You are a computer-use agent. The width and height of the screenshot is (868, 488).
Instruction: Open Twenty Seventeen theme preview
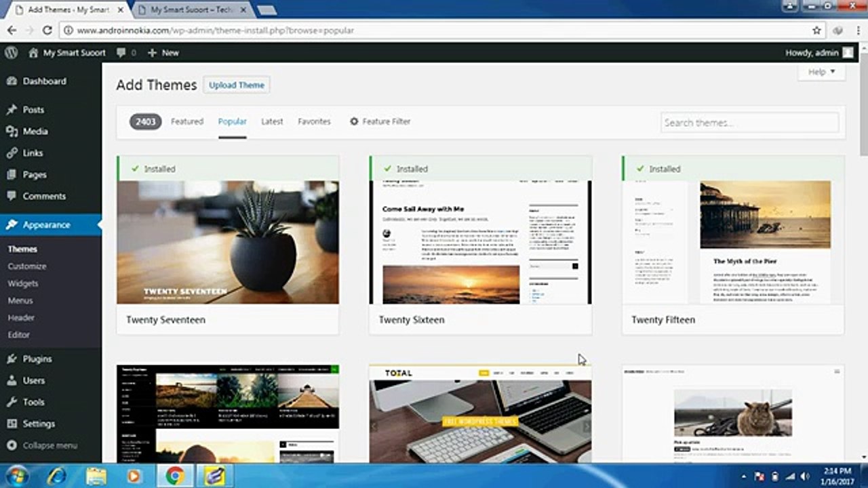[228, 242]
